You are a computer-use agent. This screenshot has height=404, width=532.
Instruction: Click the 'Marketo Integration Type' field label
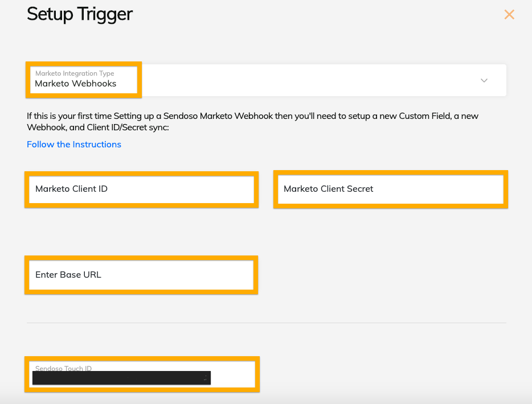point(75,73)
